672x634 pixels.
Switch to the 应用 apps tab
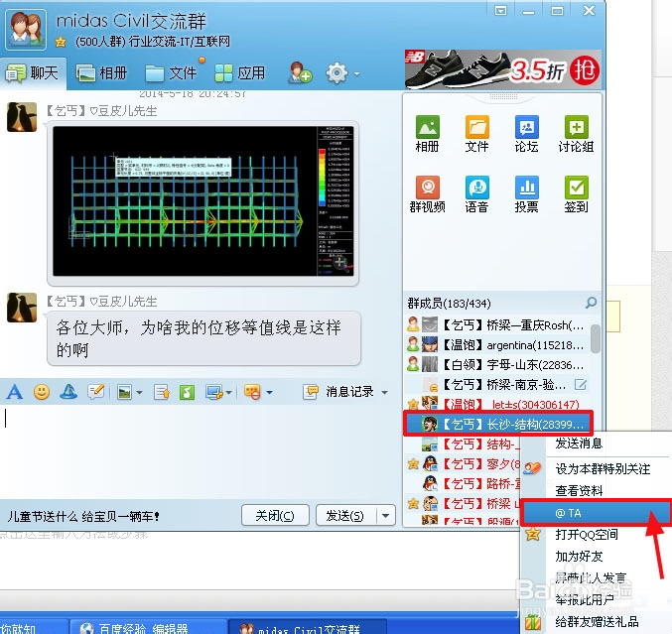(240, 73)
